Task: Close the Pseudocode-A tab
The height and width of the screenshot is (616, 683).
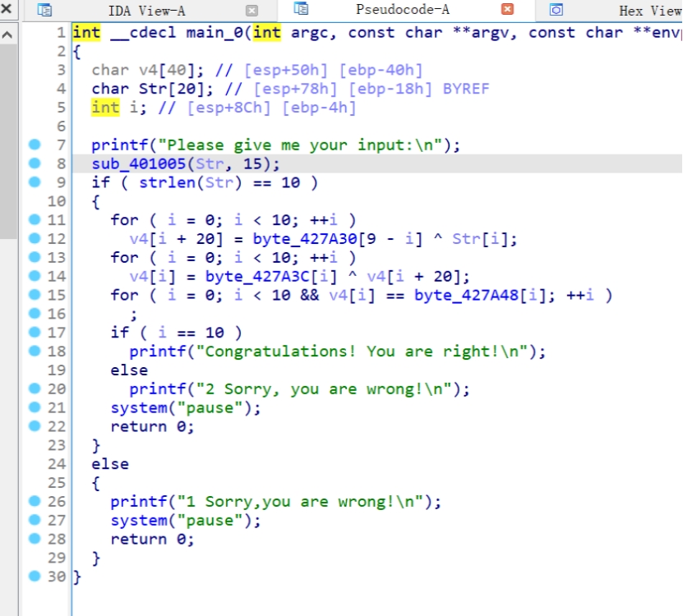Action: (x=507, y=10)
